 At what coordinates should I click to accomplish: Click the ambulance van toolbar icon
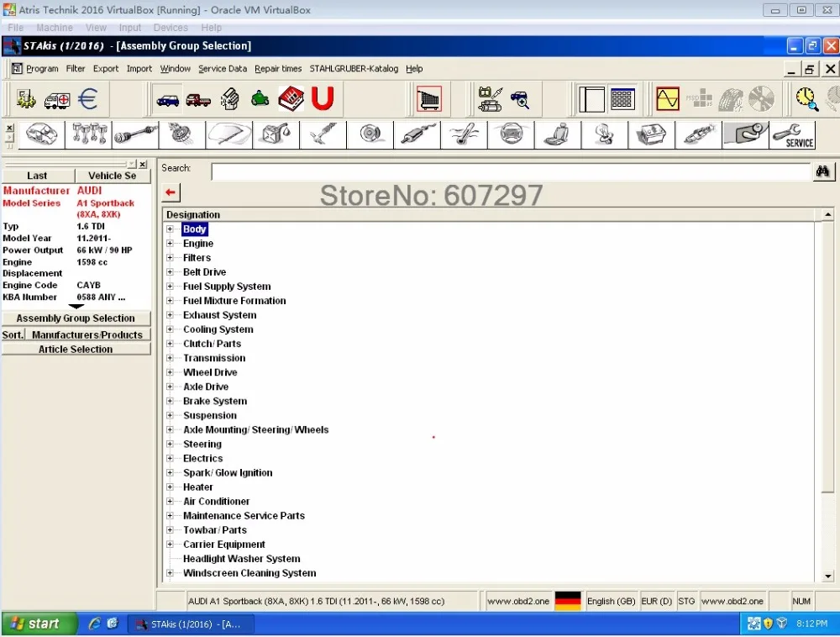(57, 100)
